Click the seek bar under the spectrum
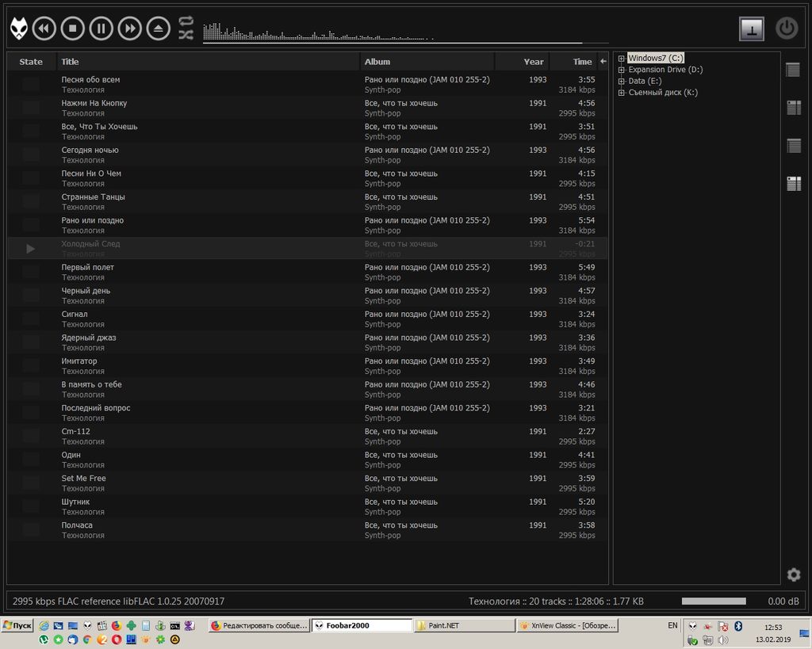 [x=405, y=43]
